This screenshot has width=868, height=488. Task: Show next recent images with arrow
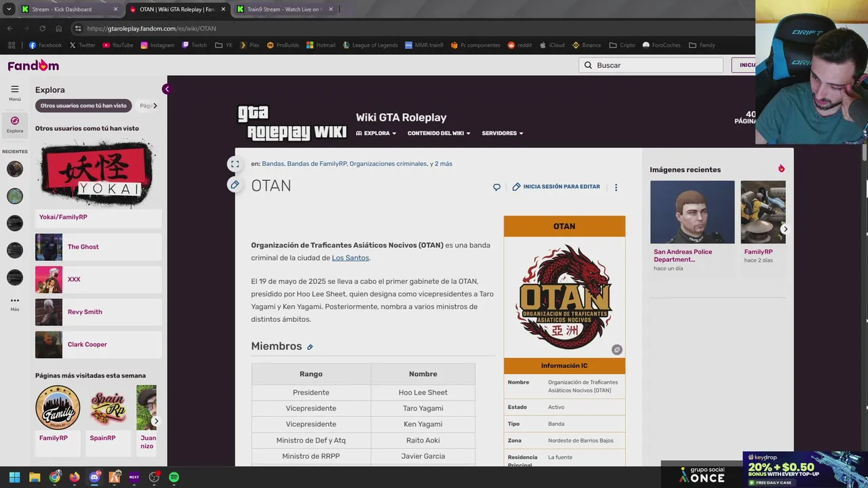point(785,229)
